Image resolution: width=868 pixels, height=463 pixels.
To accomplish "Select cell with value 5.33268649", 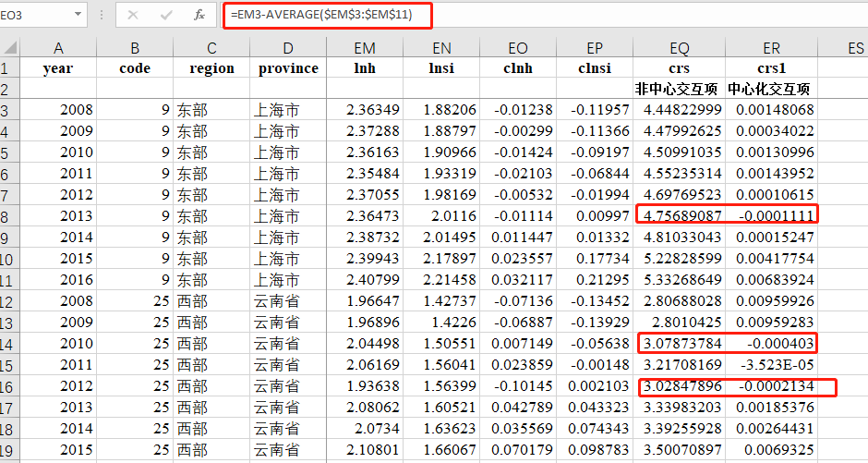I will pos(680,280).
